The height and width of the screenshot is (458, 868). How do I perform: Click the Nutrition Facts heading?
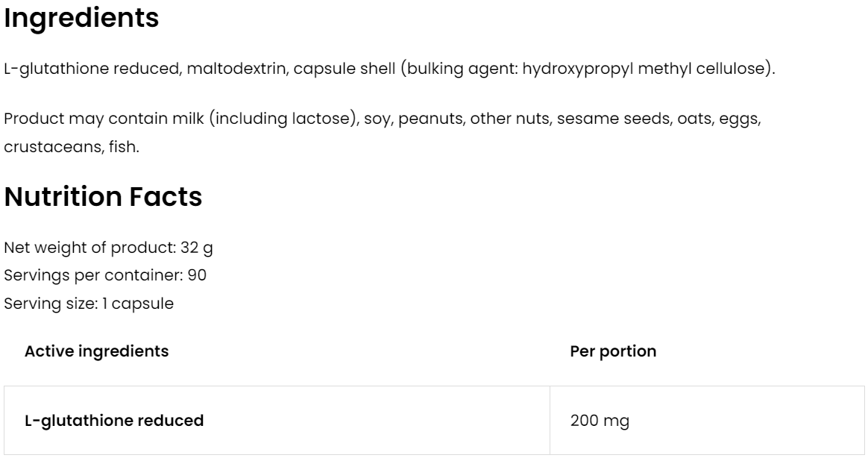point(103,197)
